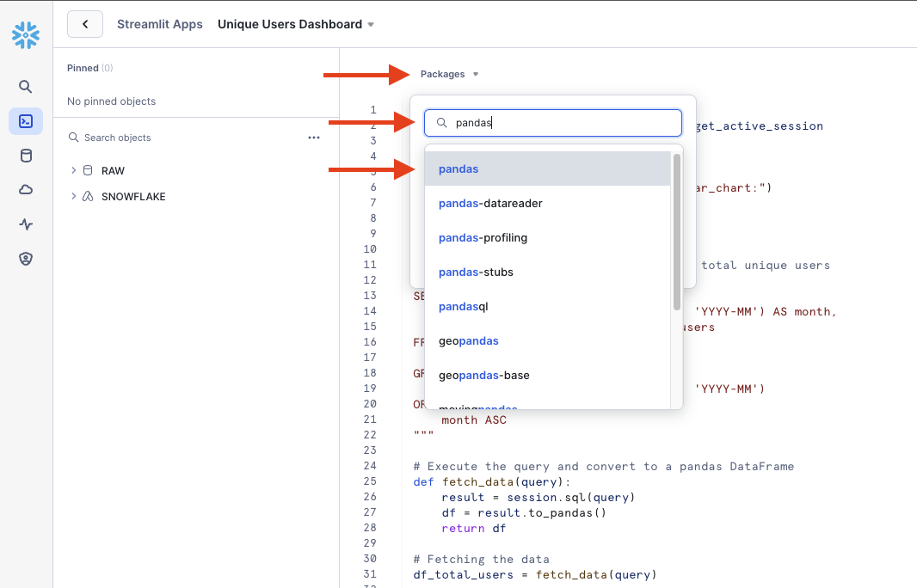Click the Search objects magnifier icon
This screenshot has width=917, height=588.
74,138
